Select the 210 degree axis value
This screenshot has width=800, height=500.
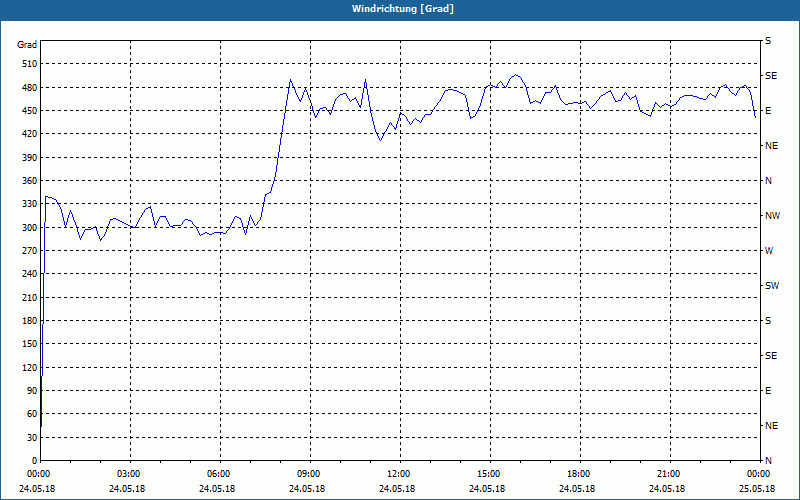(x=30, y=297)
